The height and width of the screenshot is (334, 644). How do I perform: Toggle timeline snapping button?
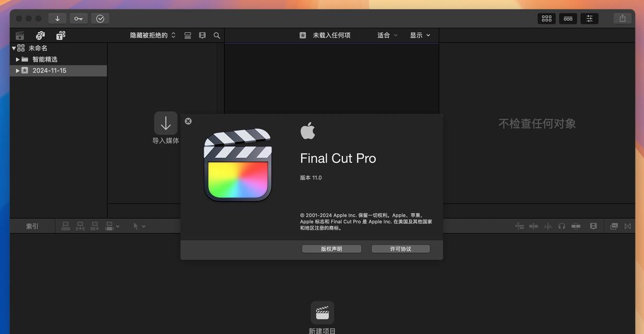click(x=576, y=226)
